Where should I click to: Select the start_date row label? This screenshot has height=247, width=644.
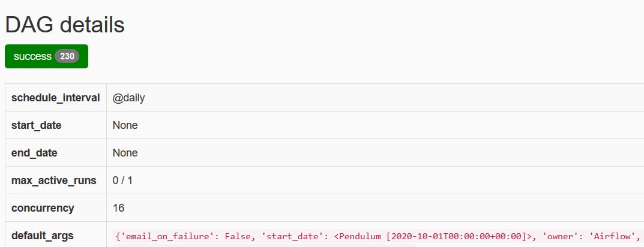tap(36, 125)
